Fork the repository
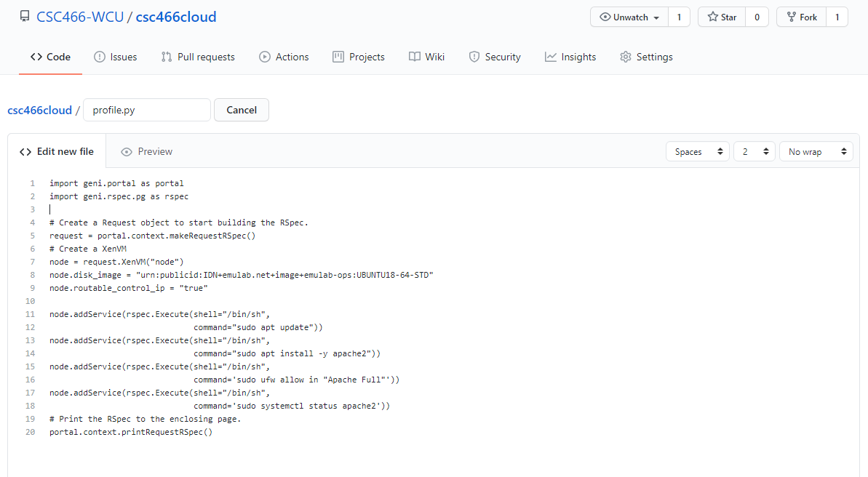 tap(802, 17)
